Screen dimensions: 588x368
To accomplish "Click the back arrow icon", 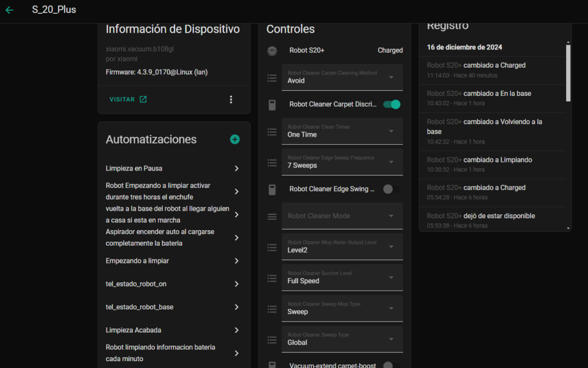I will (x=9, y=10).
